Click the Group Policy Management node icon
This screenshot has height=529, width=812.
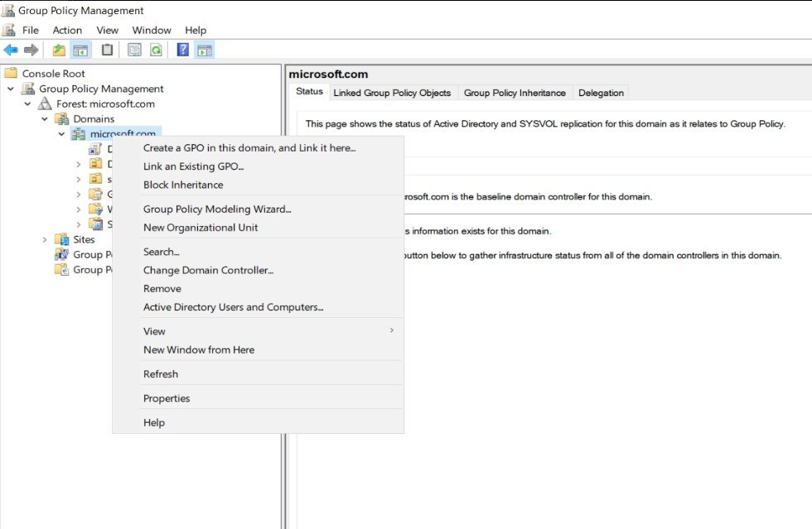[x=28, y=89]
